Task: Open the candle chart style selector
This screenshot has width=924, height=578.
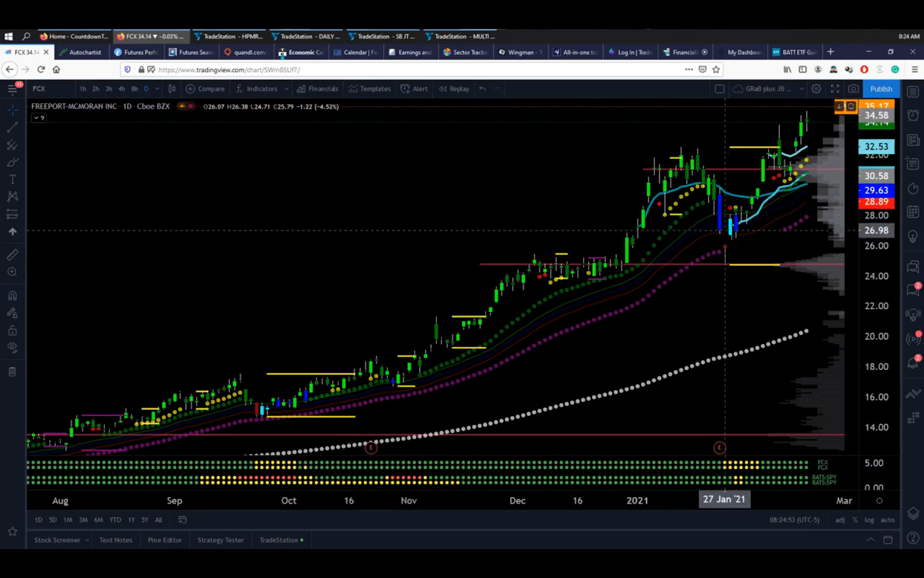Action: pyautogui.click(x=172, y=89)
